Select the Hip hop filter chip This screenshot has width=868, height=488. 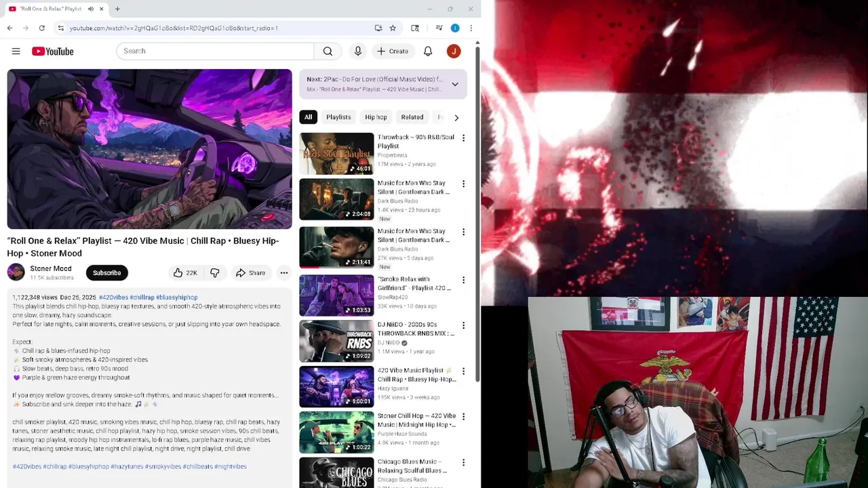click(376, 117)
